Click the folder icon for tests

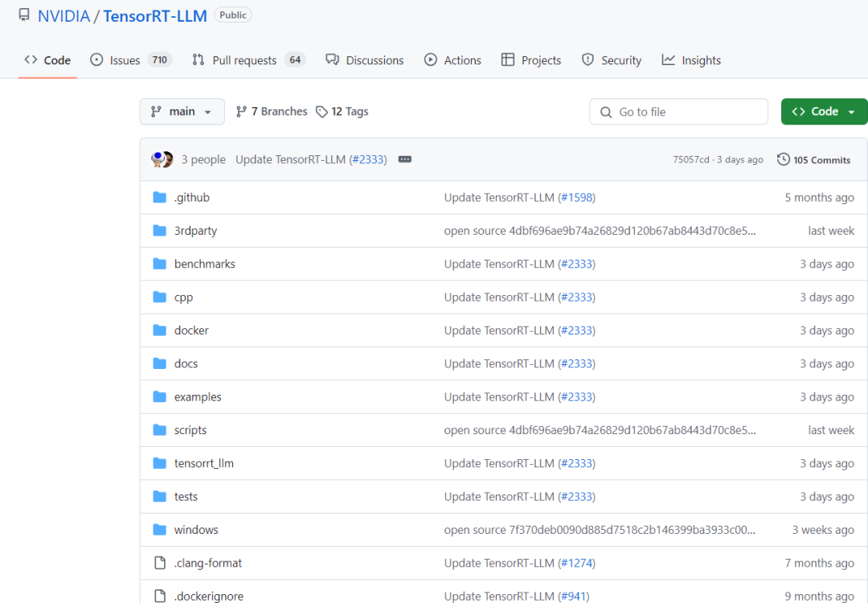coord(159,496)
